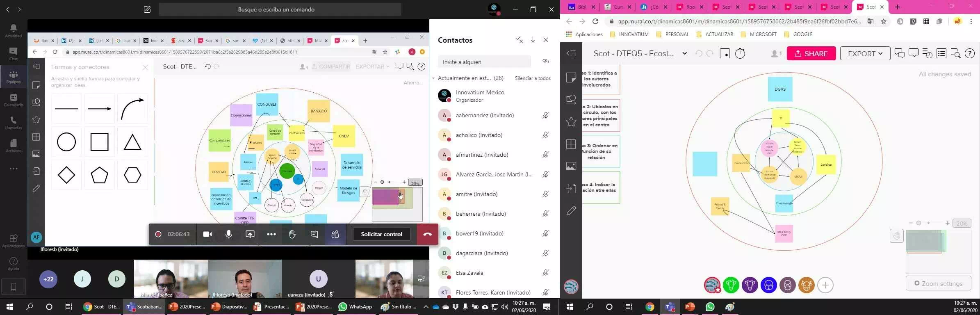Image resolution: width=980 pixels, height=315 pixels.
Task: Toggle the Teams camera on or off
Action: coord(207,234)
